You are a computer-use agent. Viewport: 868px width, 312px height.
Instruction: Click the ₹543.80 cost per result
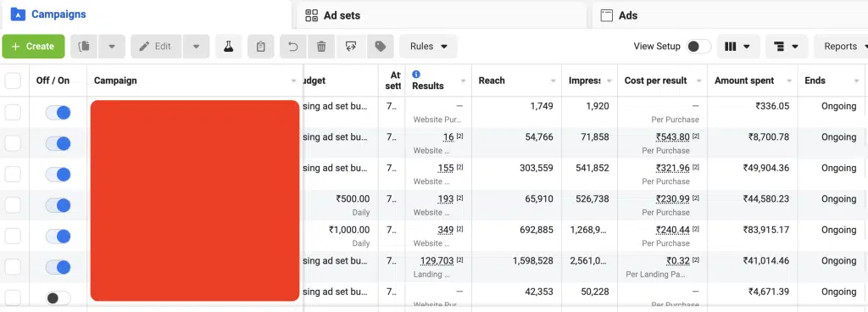[x=672, y=137]
